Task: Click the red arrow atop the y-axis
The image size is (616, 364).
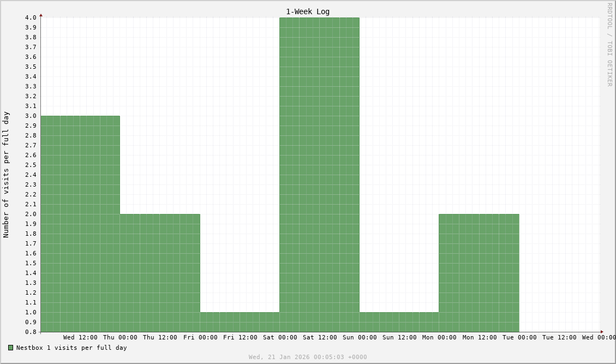Action: click(41, 15)
